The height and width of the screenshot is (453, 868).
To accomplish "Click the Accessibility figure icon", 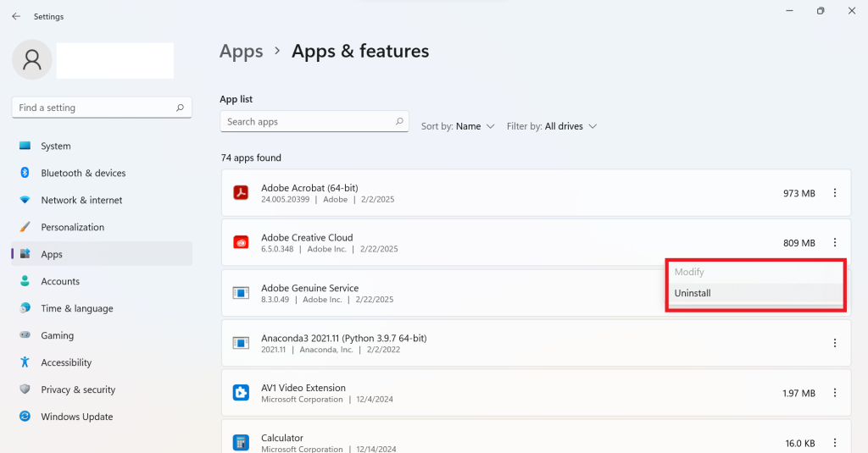I will [x=25, y=362].
